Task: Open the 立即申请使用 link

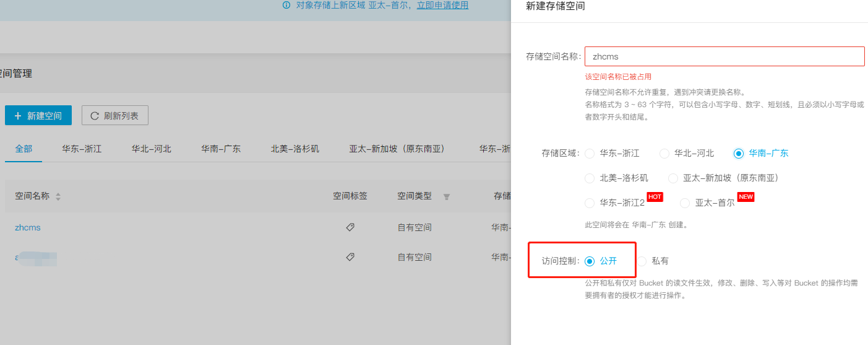Action: 442,6
